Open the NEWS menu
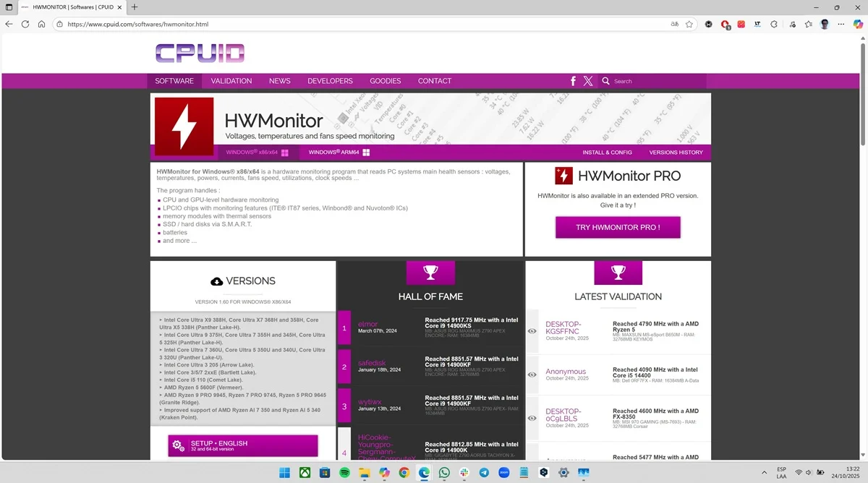868x483 pixels. [280, 81]
